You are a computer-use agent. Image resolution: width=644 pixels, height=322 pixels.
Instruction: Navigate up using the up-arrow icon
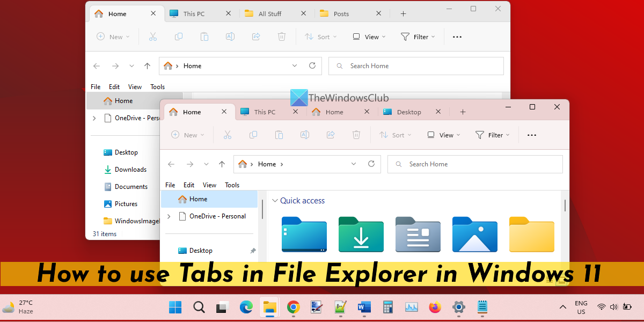(x=222, y=164)
